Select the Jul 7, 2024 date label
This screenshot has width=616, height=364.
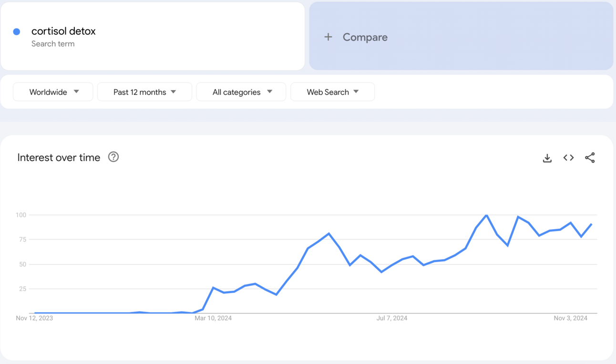click(392, 318)
